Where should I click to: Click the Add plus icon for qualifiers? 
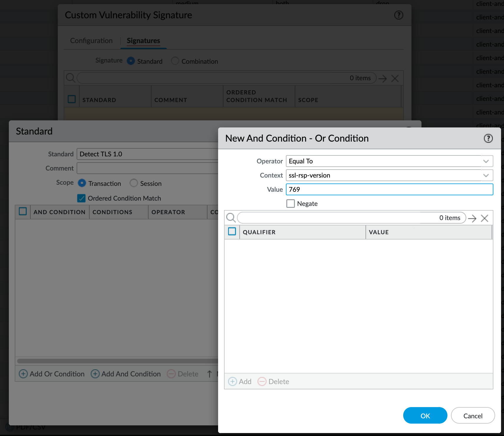pyautogui.click(x=233, y=381)
